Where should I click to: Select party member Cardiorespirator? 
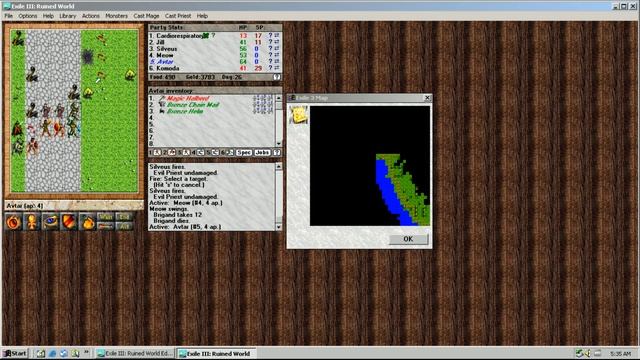(x=179, y=36)
